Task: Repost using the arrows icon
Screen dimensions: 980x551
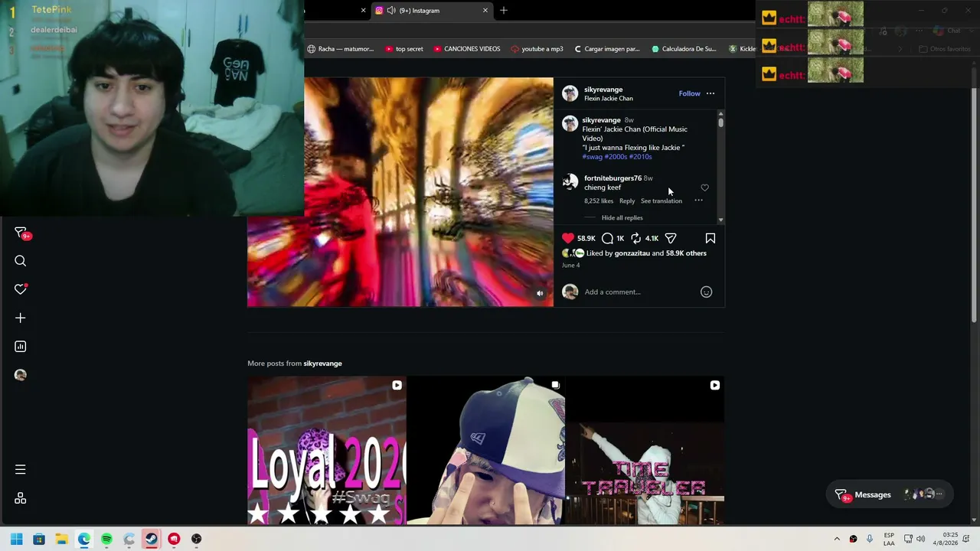Action: (x=635, y=238)
